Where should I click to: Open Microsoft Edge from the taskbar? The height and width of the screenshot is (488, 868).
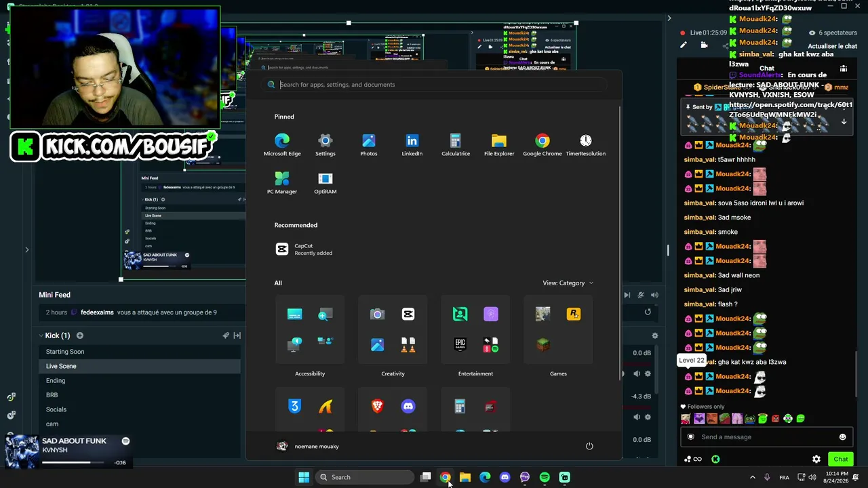click(x=485, y=477)
